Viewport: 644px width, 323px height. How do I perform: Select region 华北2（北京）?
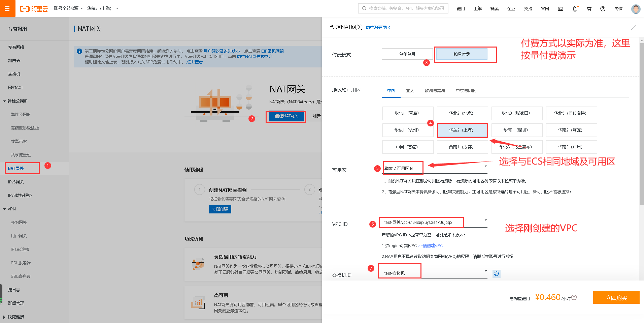[x=462, y=113]
